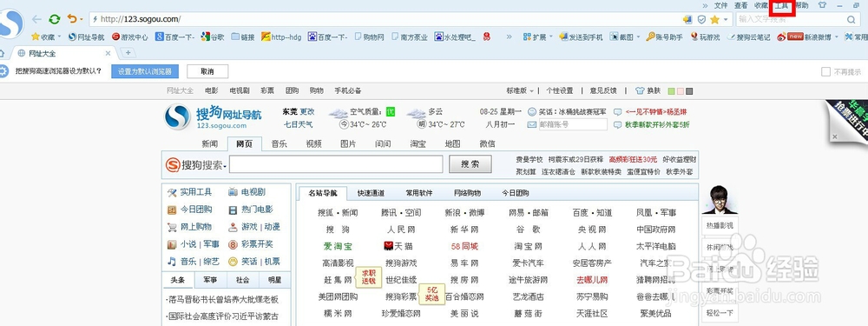Expand the dropdown beside address bar star
The width and height of the screenshot is (868, 326).
coord(725,19)
